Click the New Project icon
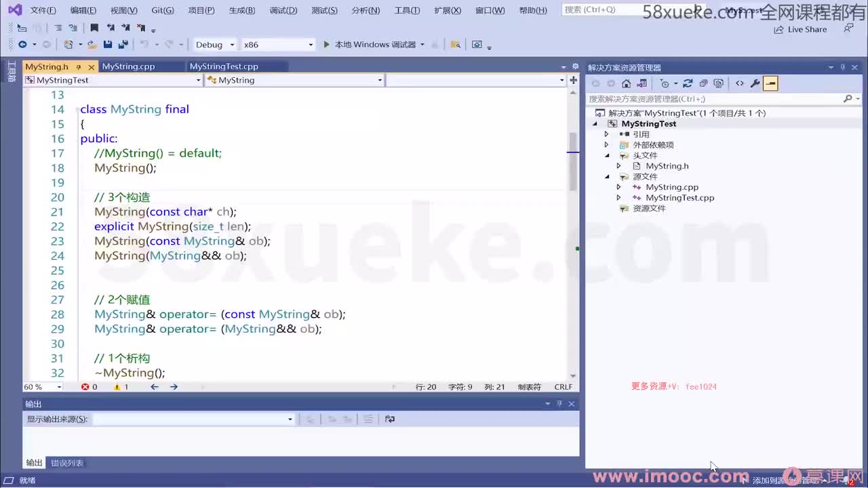868x488 pixels. coord(68,44)
